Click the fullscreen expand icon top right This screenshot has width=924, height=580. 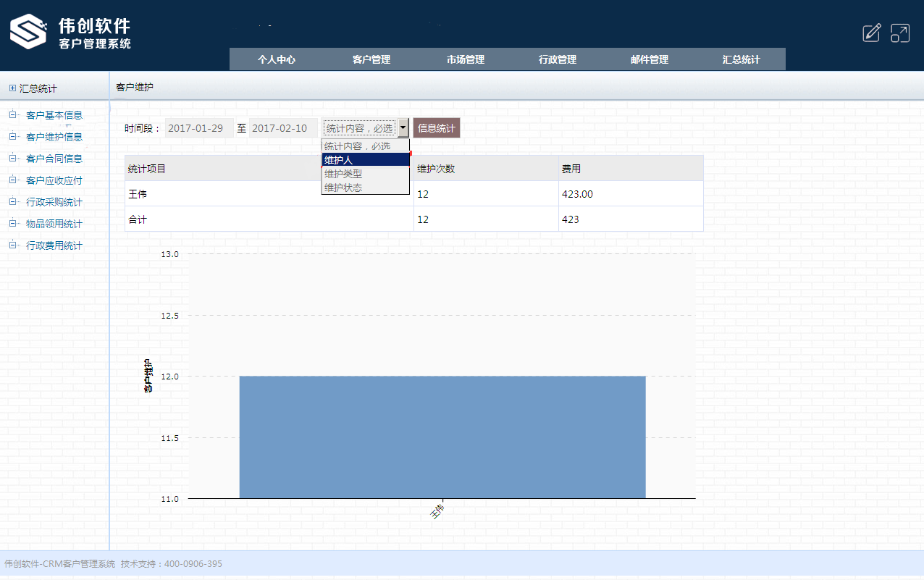tap(899, 33)
